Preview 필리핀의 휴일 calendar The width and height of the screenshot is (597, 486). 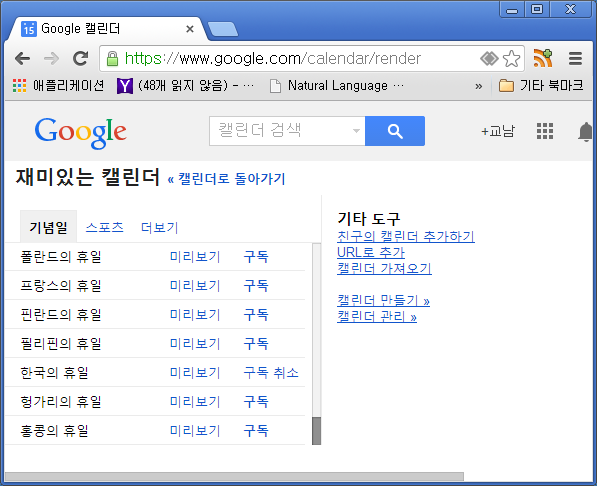[195, 343]
